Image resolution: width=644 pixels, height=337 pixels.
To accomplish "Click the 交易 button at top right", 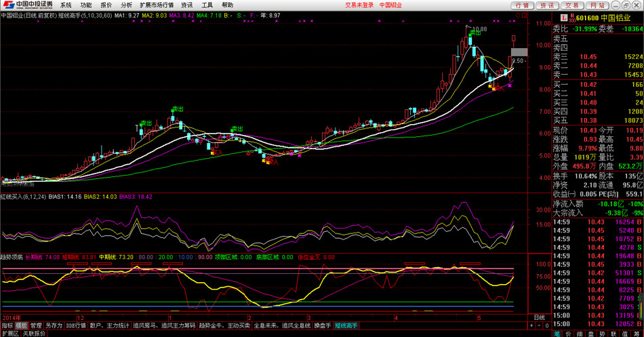I will pos(571,5).
